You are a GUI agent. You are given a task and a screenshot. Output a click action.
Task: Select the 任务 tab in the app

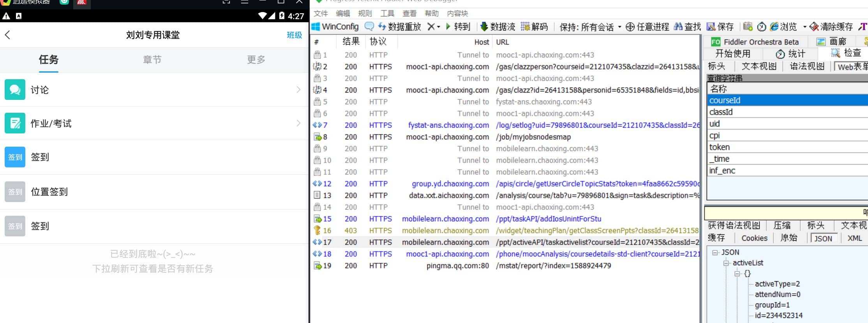pyautogui.click(x=48, y=60)
